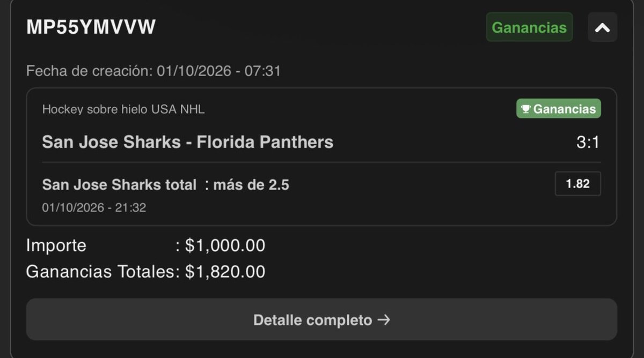The image size is (644, 358).
Task: Click the Importe amount $1,000.00
Action: (225, 245)
